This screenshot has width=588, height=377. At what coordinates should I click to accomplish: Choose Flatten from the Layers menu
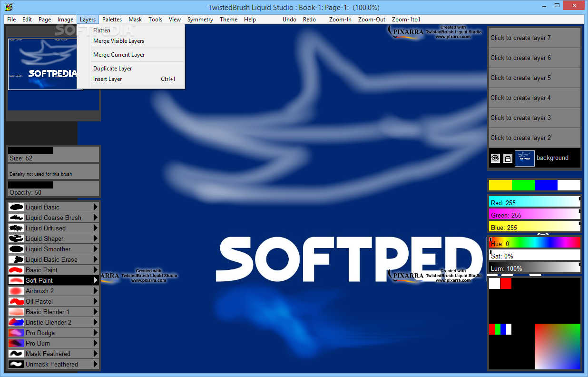(x=131, y=30)
